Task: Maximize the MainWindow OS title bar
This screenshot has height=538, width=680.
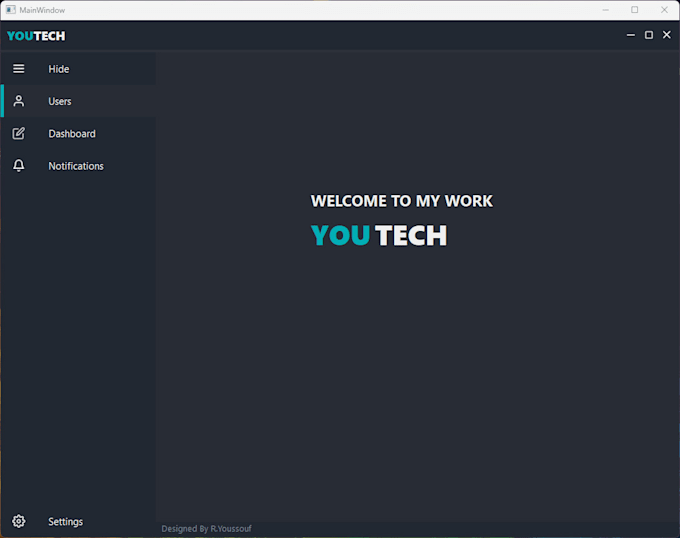Action: [x=634, y=10]
